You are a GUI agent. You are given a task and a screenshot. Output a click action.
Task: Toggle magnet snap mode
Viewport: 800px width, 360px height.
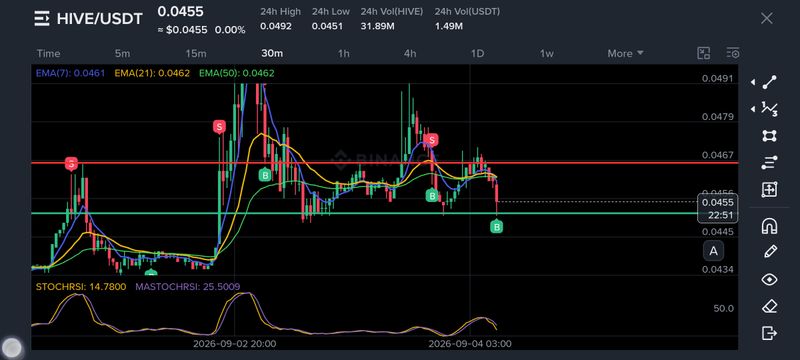769,225
